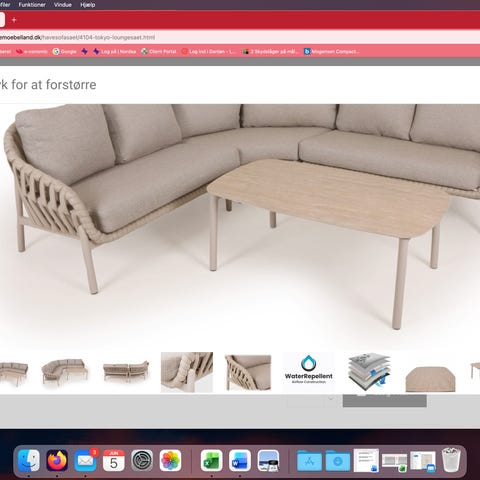Open the Log på | Nordea bookmark

(x=115, y=51)
